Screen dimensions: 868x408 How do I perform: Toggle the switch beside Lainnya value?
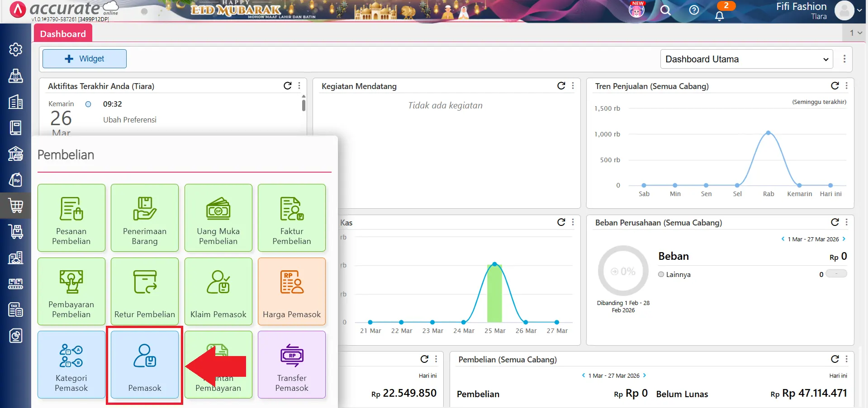click(836, 274)
